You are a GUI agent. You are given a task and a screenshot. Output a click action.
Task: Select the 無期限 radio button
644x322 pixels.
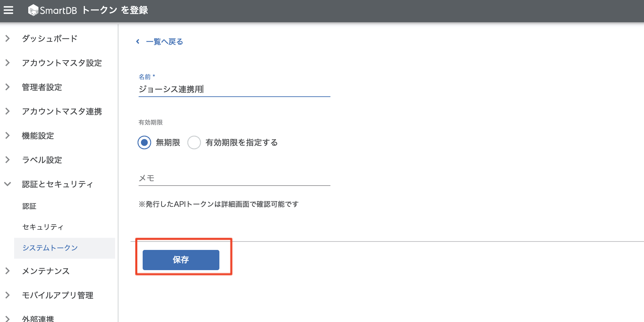click(144, 142)
